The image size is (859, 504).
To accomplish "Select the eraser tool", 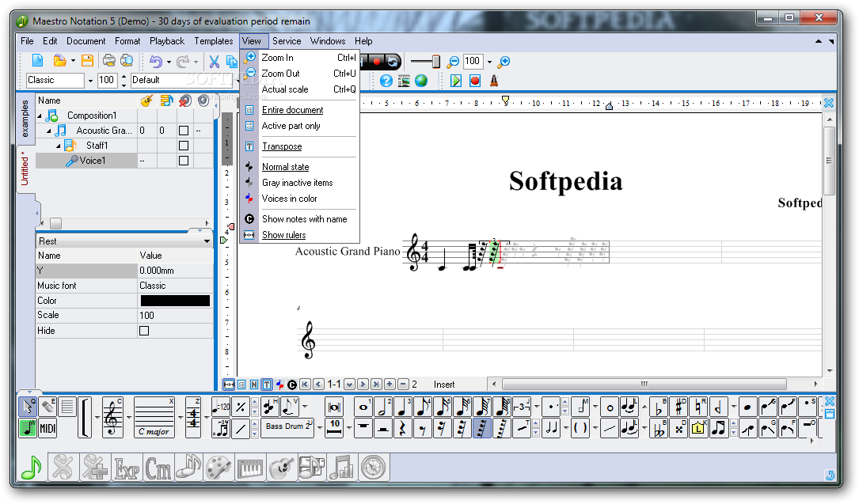I will click(48, 406).
